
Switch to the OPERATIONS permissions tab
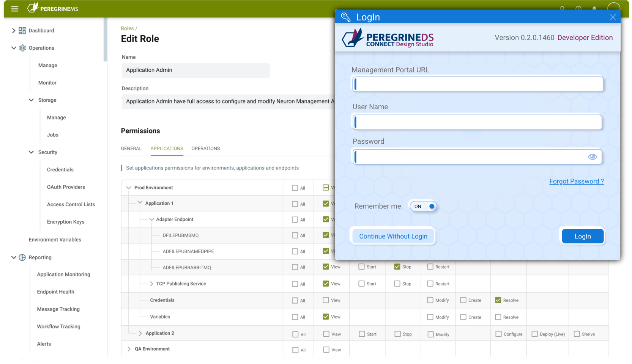tap(205, 149)
